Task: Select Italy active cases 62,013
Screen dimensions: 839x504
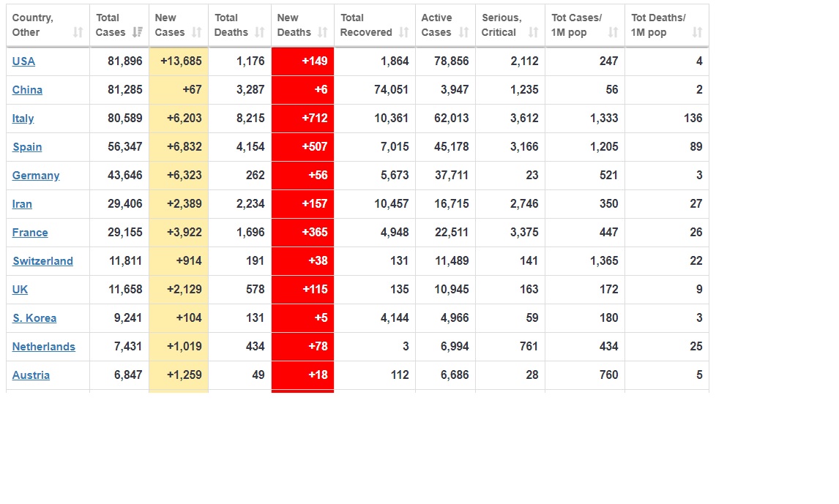Action: (452, 118)
